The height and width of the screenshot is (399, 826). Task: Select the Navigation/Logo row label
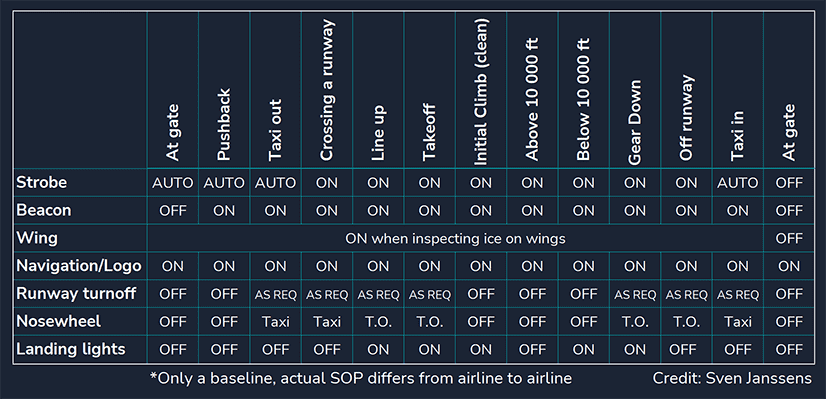point(79,266)
